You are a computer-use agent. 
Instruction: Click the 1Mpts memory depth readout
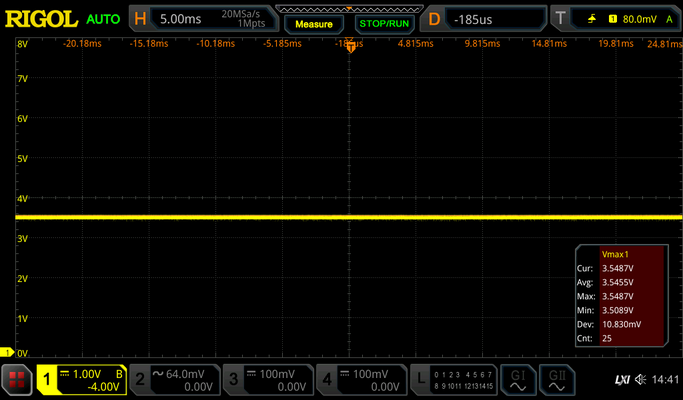click(251, 24)
